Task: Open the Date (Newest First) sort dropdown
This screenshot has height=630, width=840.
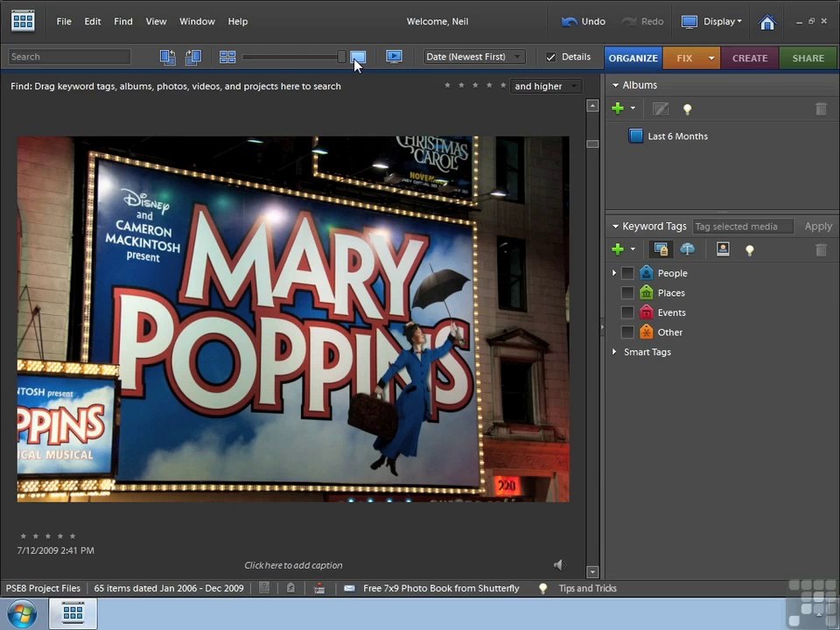Action: click(474, 56)
